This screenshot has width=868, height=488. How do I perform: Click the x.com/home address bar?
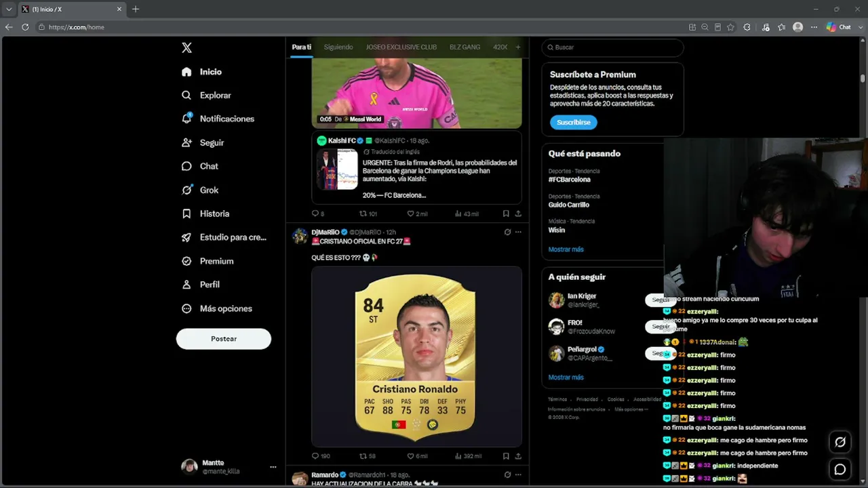coord(359,27)
